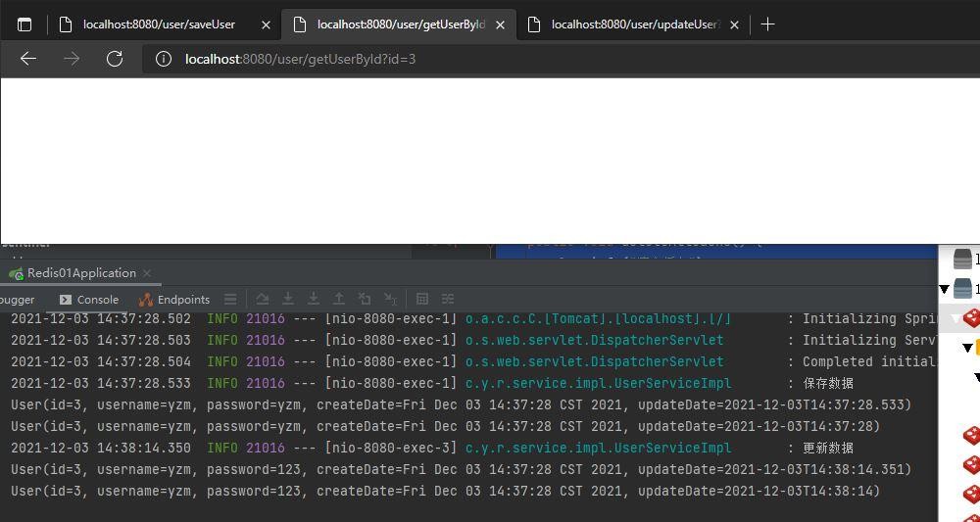This screenshot has width=980, height=522.
Task: Close the Redis01Application debug tab
Action: pyautogui.click(x=147, y=273)
